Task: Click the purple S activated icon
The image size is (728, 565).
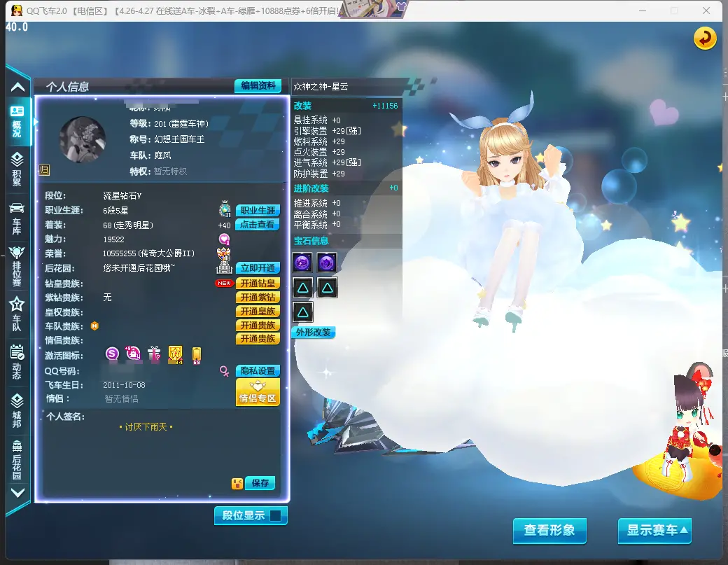Action: (112, 354)
